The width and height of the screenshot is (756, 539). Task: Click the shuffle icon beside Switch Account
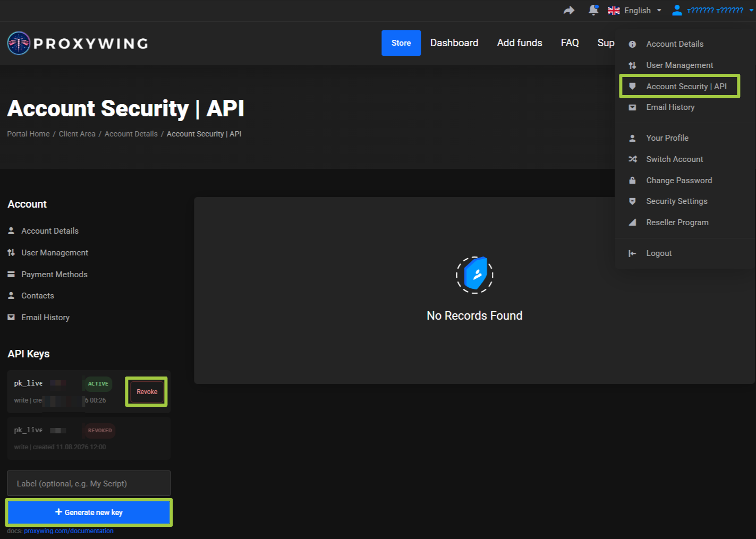632,159
